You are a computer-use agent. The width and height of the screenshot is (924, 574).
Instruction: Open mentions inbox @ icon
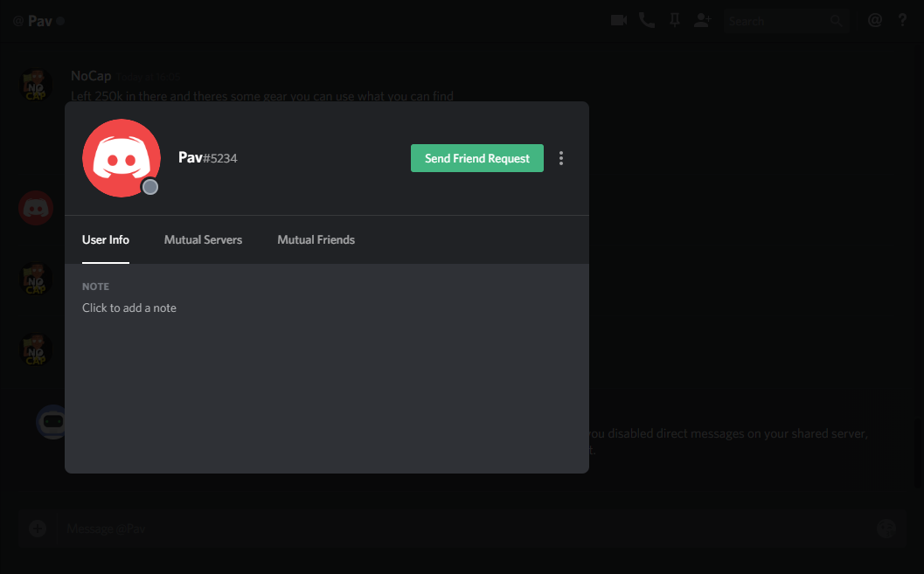click(x=875, y=21)
